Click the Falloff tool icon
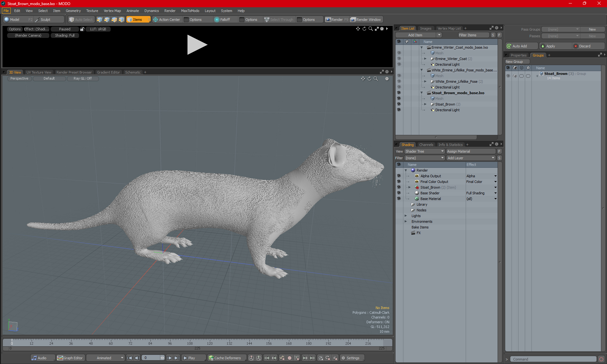Screen dimensions: 607x364 [217, 20]
